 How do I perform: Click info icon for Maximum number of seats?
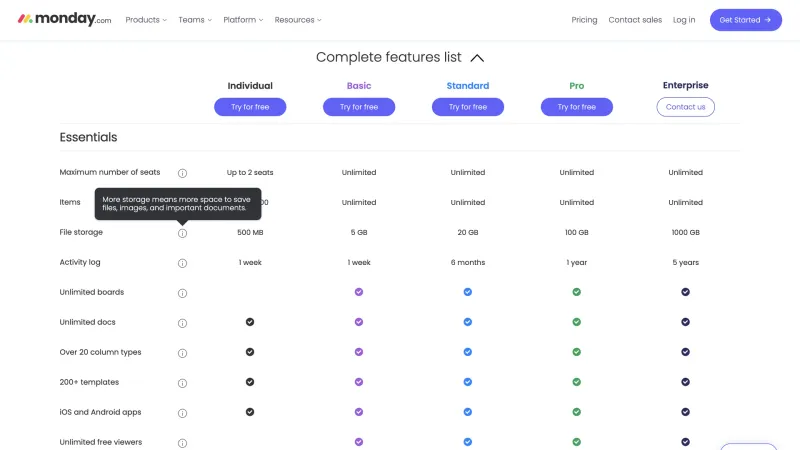[182, 173]
